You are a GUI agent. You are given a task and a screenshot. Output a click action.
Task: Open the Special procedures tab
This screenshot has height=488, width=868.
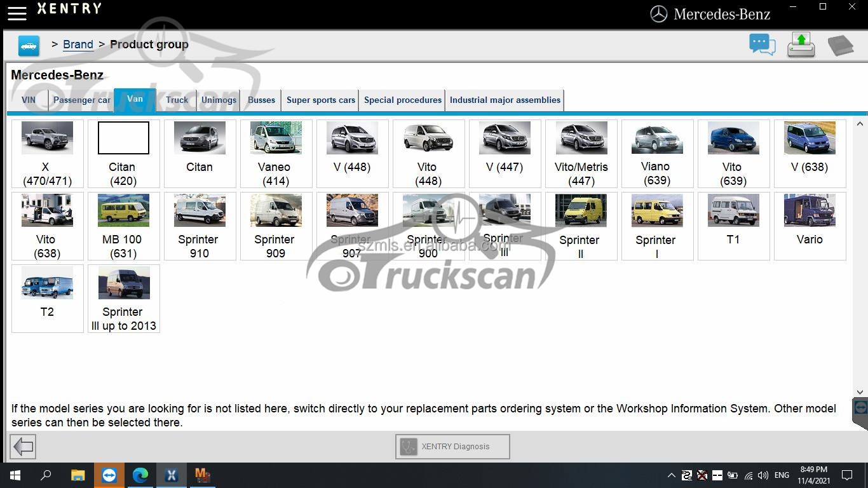[402, 100]
